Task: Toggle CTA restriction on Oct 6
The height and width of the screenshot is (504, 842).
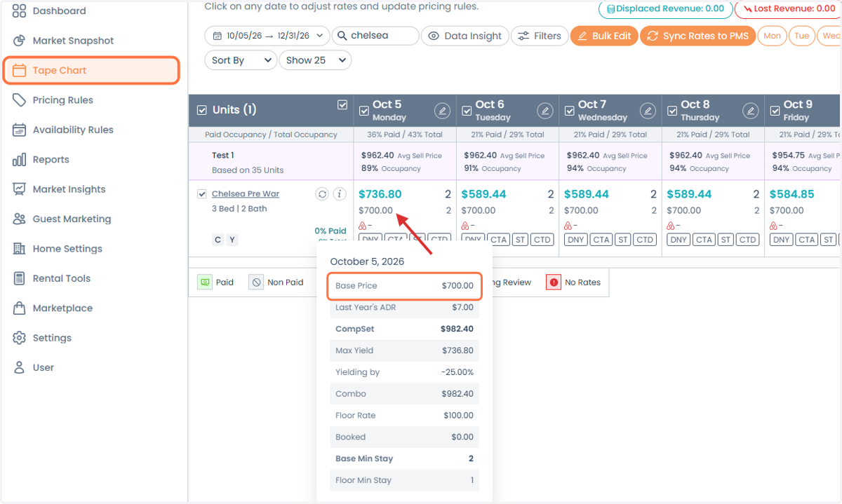Action: (499, 240)
